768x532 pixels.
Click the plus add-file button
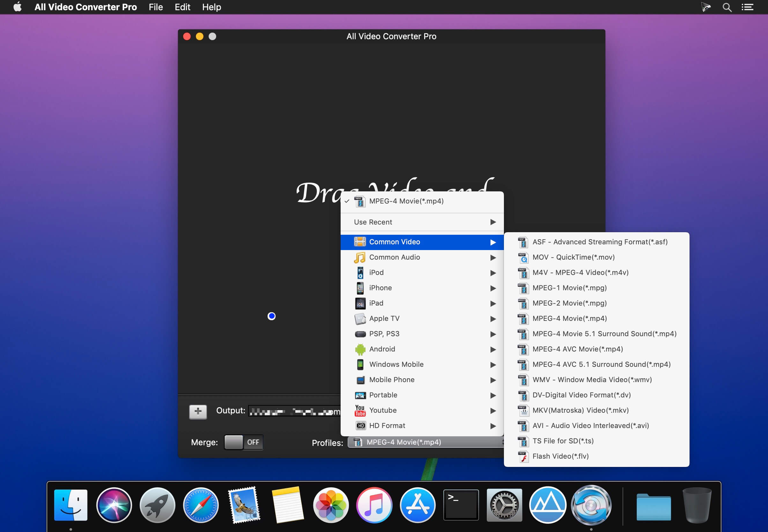(198, 412)
